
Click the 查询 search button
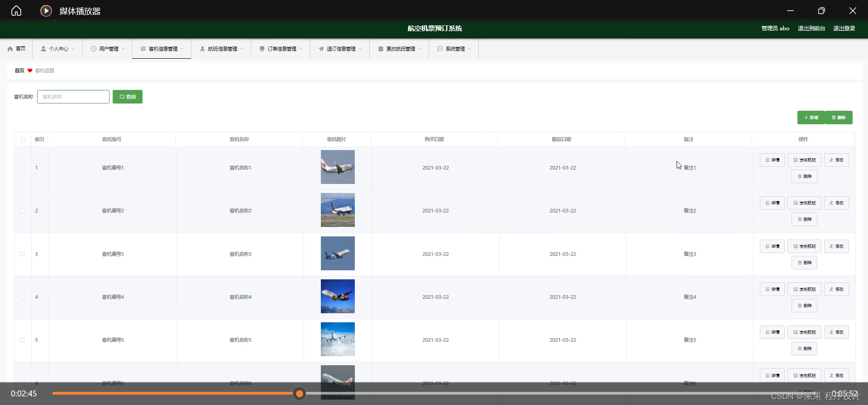(x=128, y=97)
